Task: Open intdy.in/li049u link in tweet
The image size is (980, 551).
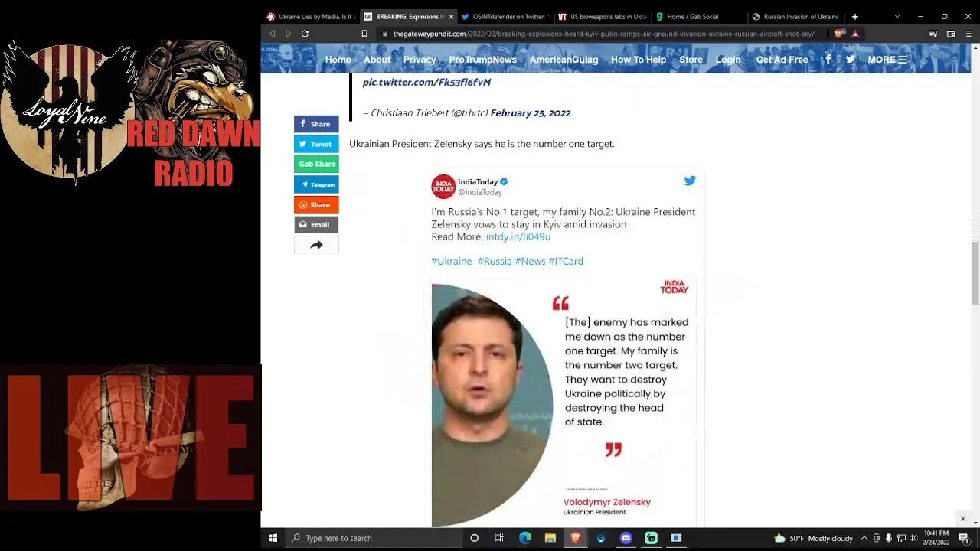Action: (518, 236)
